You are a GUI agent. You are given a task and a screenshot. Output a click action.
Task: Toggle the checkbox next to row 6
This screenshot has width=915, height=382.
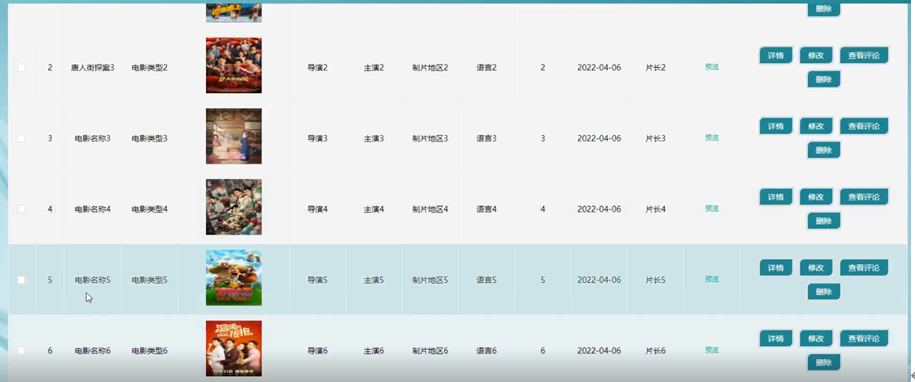tap(22, 351)
